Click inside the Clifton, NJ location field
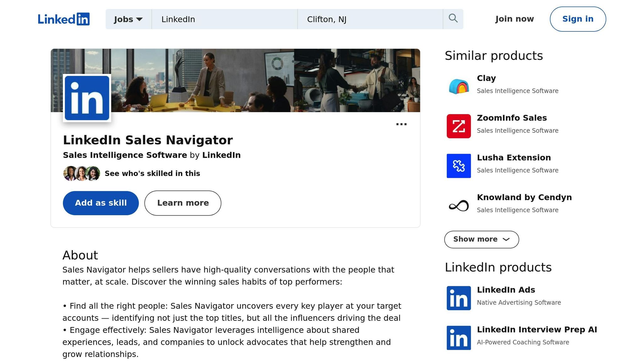 point(371,19)
